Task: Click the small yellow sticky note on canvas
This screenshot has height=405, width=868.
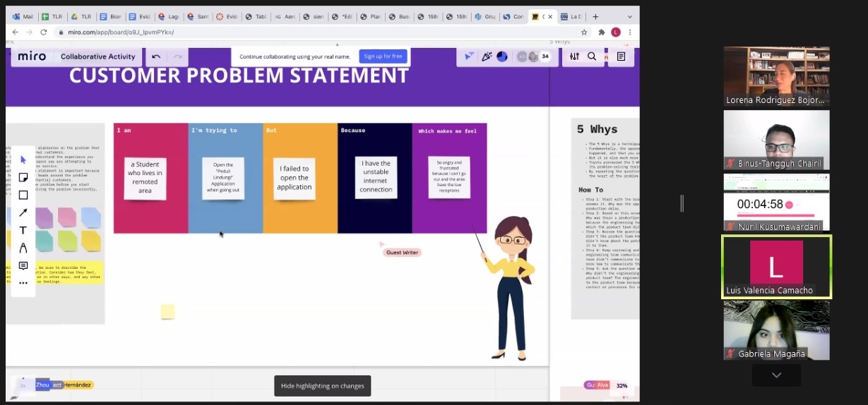Action: point(167,312)
